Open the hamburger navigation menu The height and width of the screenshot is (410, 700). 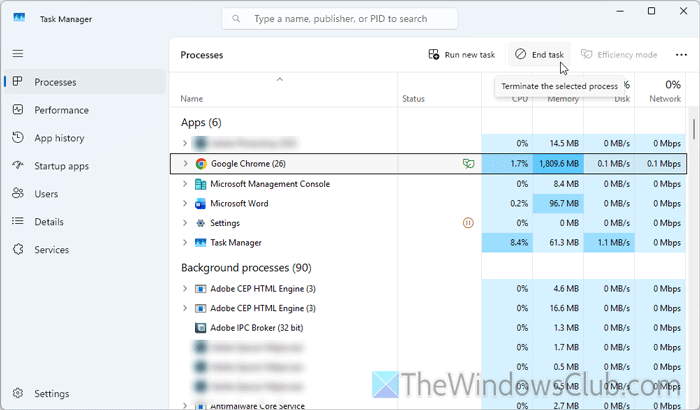click(x=18, y=54)
